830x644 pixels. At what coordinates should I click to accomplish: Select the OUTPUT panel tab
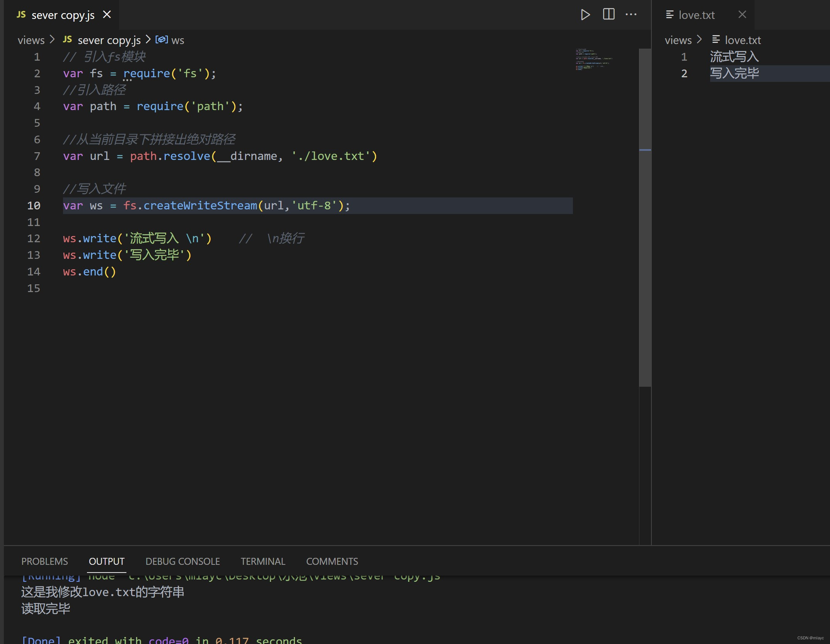[106, 561]
